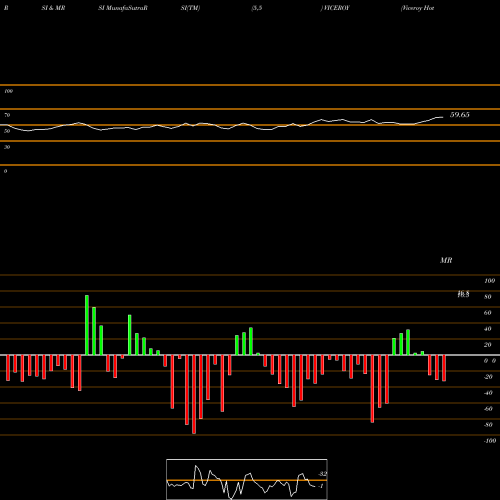Click the 'MR' panel title
This screenshot has width=500, height=500.
(446, 260)
